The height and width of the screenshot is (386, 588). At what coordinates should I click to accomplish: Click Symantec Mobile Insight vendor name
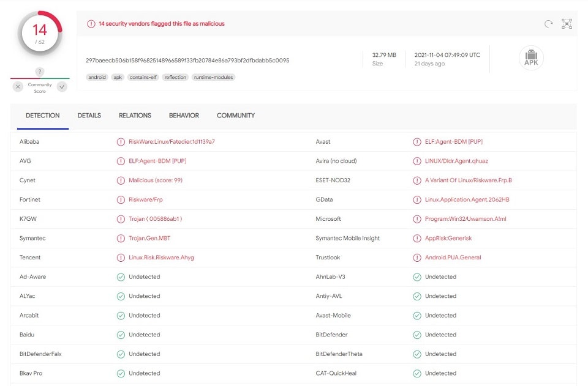[x=348, y=239]
